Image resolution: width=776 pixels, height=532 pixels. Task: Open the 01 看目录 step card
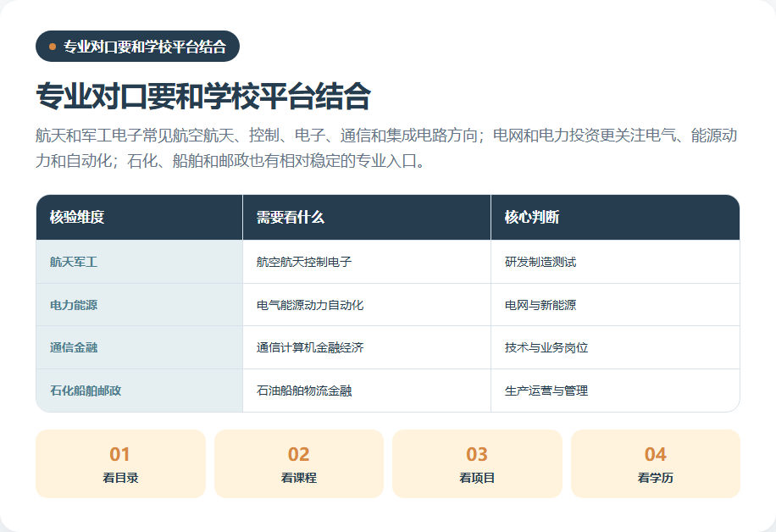coord(120,463)
